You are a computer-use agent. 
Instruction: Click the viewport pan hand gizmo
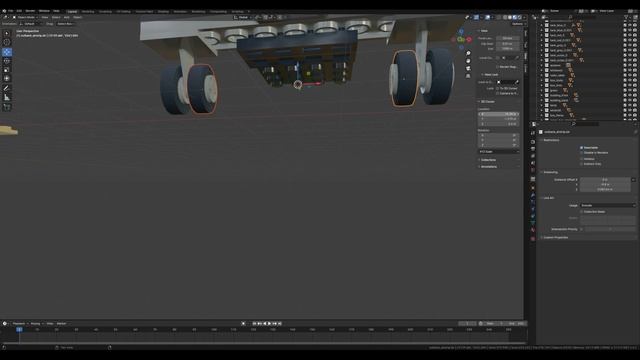click(468, 61)
